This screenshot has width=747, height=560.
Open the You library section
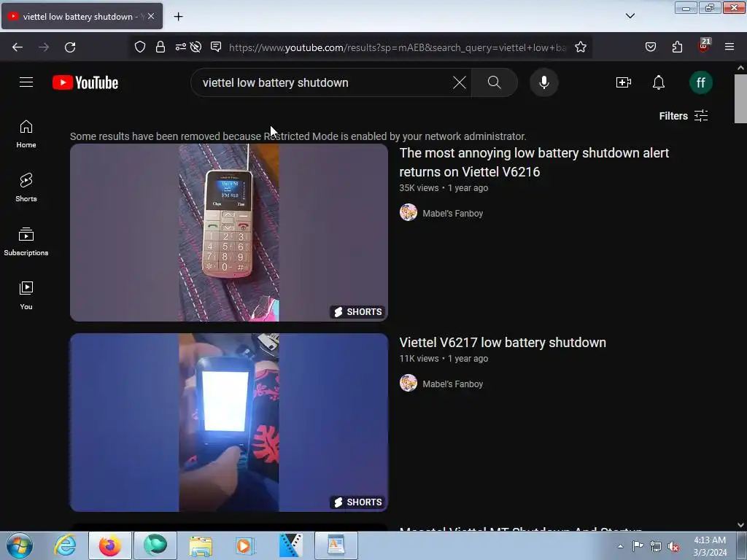pos(26,296)
